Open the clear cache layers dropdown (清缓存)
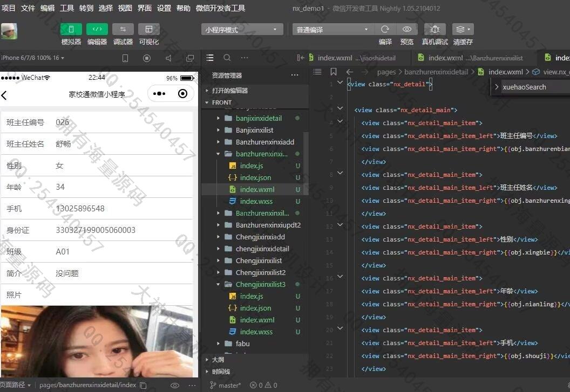 coord(463,30)
